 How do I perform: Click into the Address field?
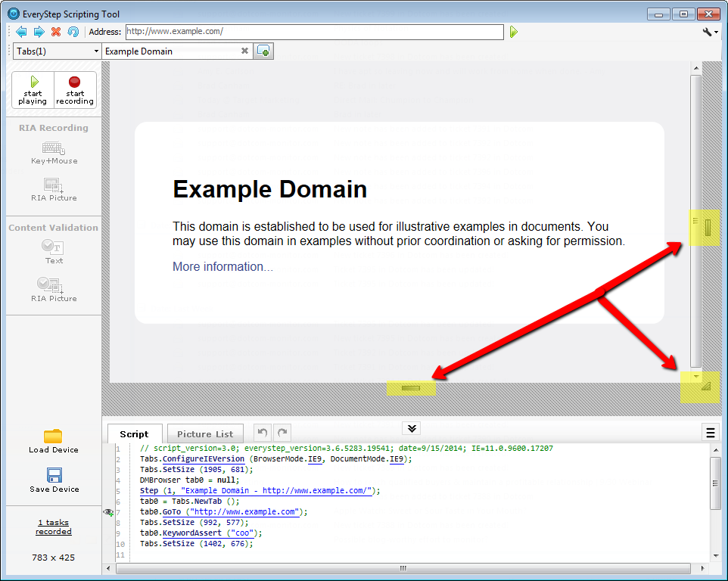click(314, 32)
